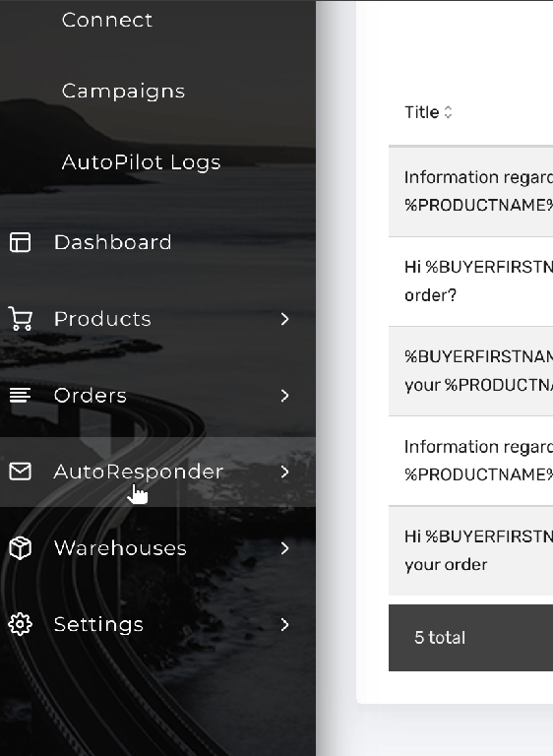Viewport: 553px width, 756px height.
Task: Click the AutoResponder envelope icon
Action: coord(21,472)
